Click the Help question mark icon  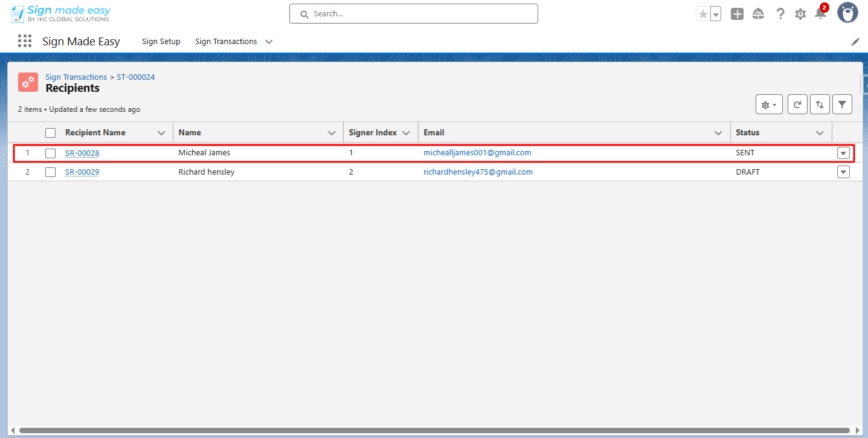click(x=780, y=14)
